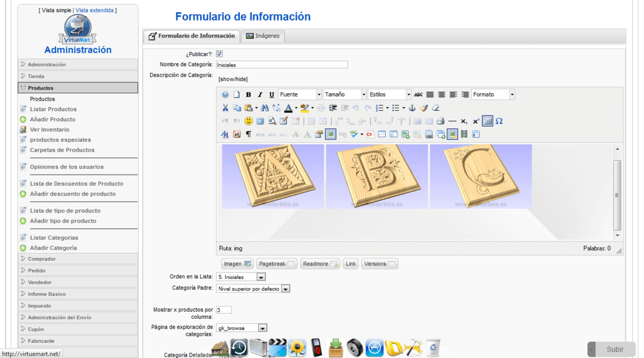The height and width of the screenshot is (358, 644).
Task: Select the carved letter B image
Action: click(377, 176)
